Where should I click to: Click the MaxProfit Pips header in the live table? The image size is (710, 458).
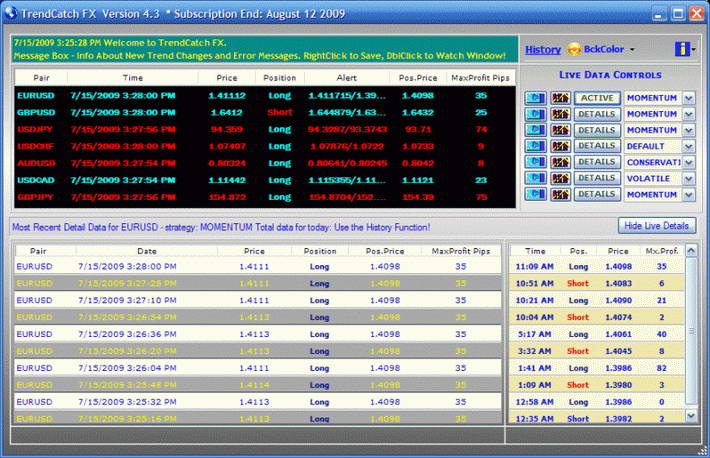click(x=480, y=78)
